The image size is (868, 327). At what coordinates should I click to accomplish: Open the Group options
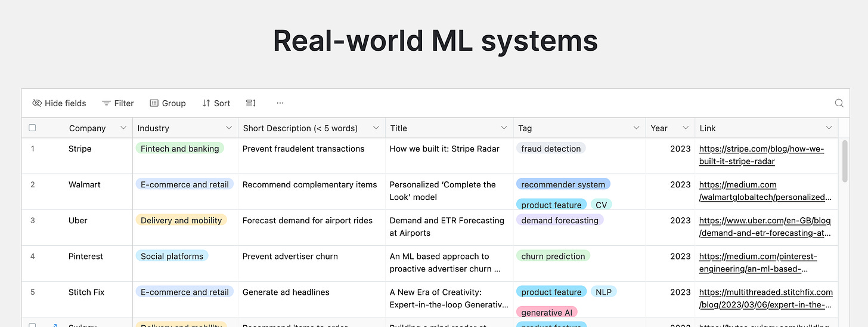168,103
